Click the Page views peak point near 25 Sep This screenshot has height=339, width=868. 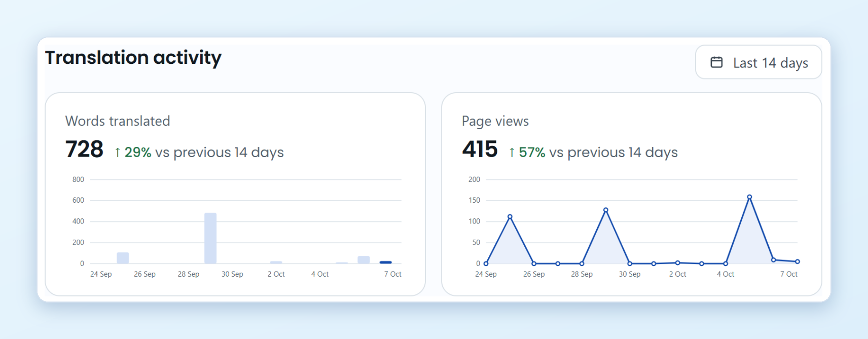coord(510,217)
